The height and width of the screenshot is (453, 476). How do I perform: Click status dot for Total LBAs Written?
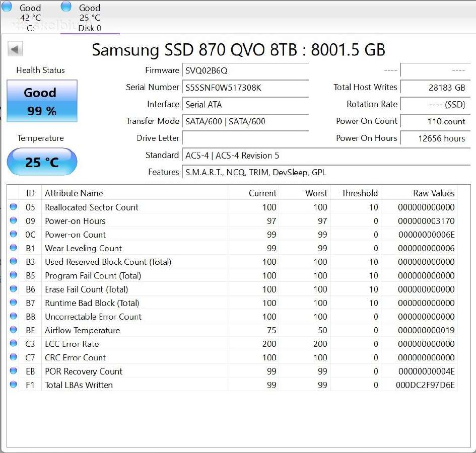pos(14,385)
